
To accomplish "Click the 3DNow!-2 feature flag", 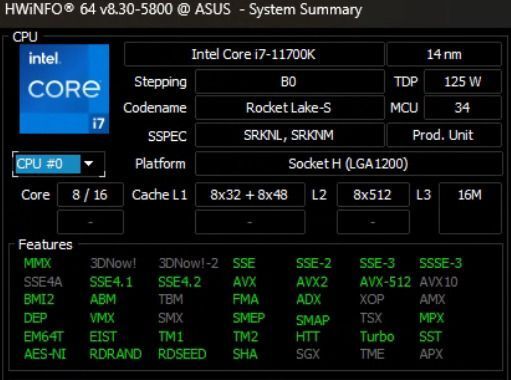I will pyautogui.click(x=188, y=263).
